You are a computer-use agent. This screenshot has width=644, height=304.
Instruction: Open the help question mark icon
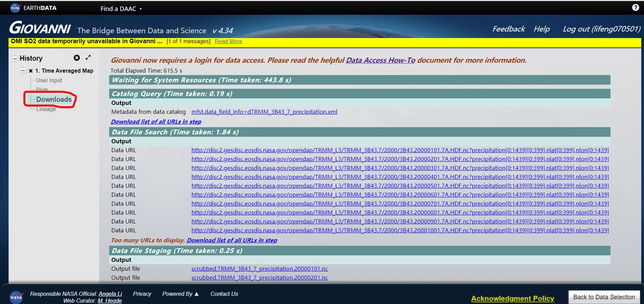pyautogui.click(x=635, y=8)
